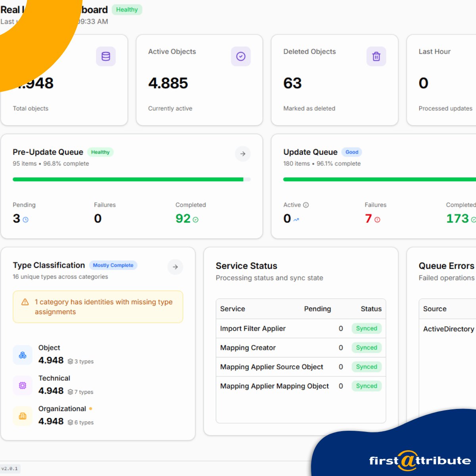Open Type Classification details with arrow button
The width and height of the screenshot is (476, 476).
tap(175, 267)
